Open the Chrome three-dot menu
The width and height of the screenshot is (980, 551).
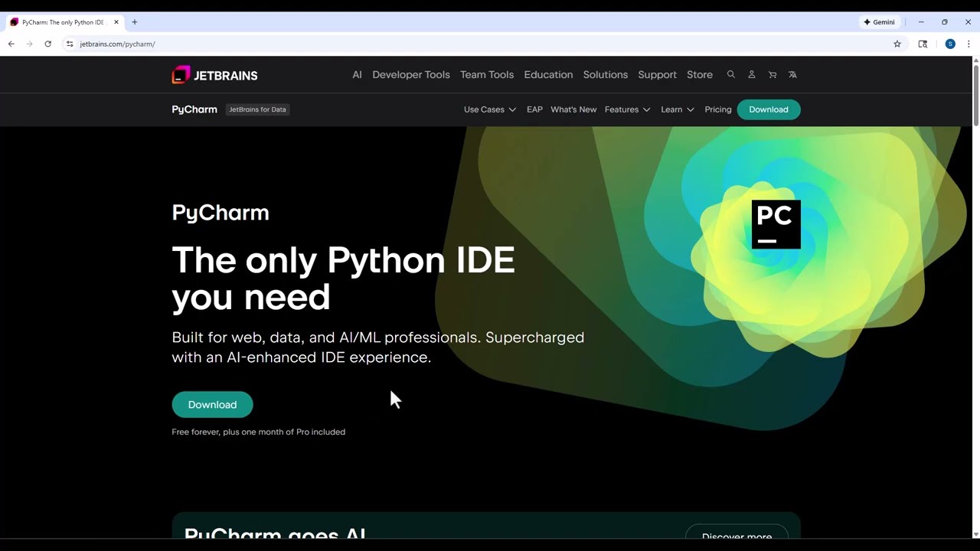(x=969, y=44)
